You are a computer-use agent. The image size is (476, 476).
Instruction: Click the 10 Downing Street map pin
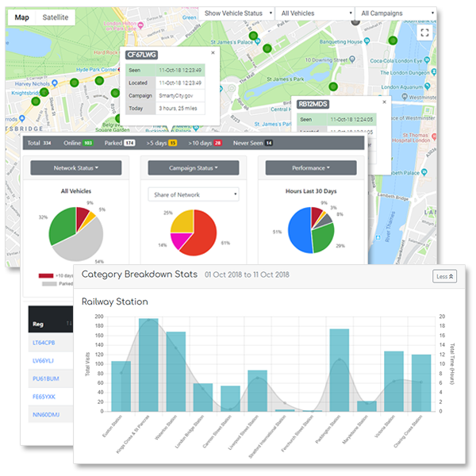(352, 59)
